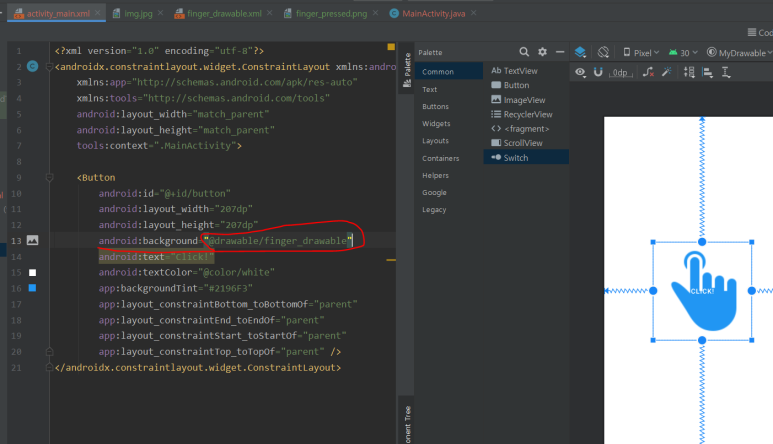
Task: Select the finger button in design preview
Action: [702, 291]
